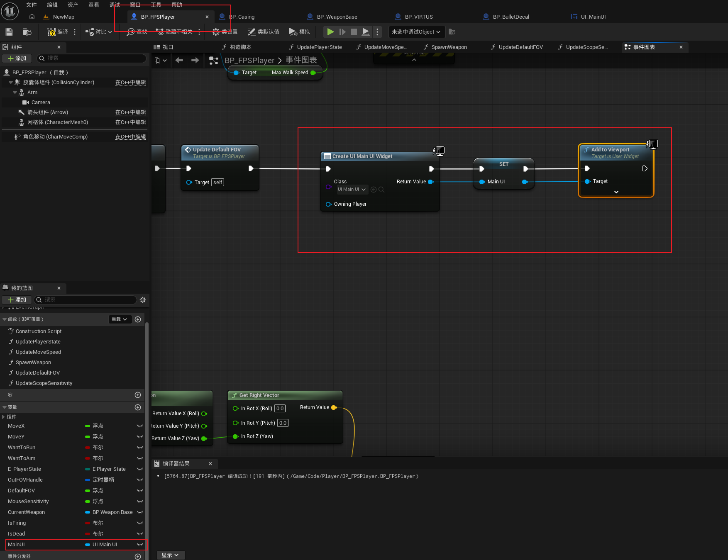Open the 重载 override dropdown
The height and width of the screenshot is (560, 728).
(120, 319)
